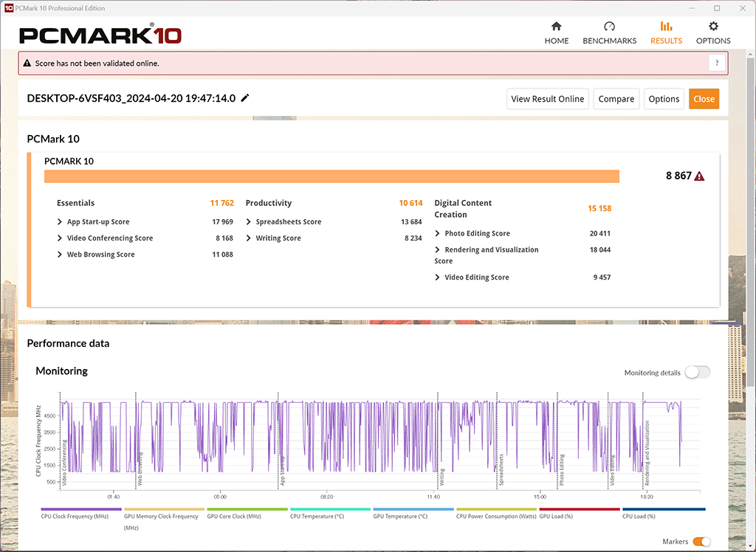Expand Rendering and Visualization Score
Image resolution: width=756 pixels, height=552 pixels.
click(437, 249)
